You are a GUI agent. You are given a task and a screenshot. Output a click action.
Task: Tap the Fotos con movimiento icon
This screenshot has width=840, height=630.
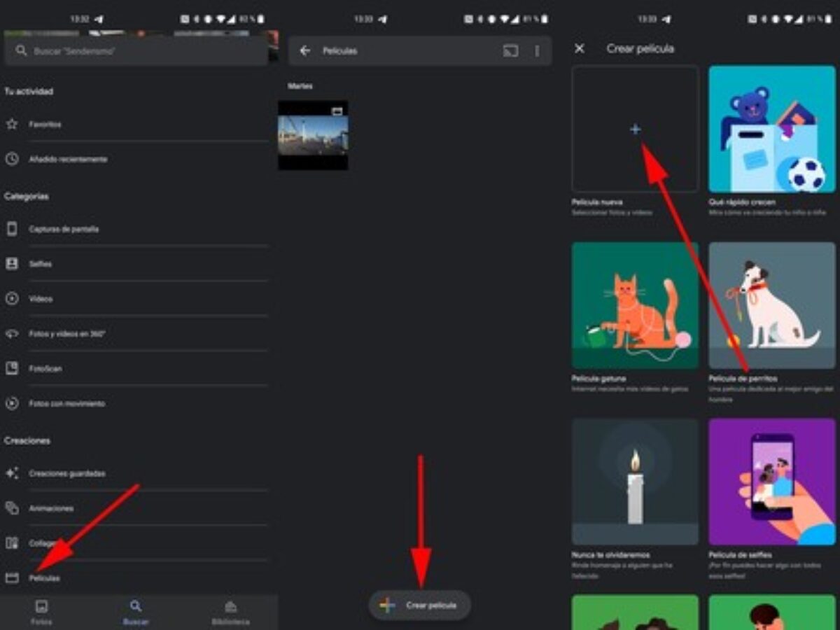tap(12, 403)
